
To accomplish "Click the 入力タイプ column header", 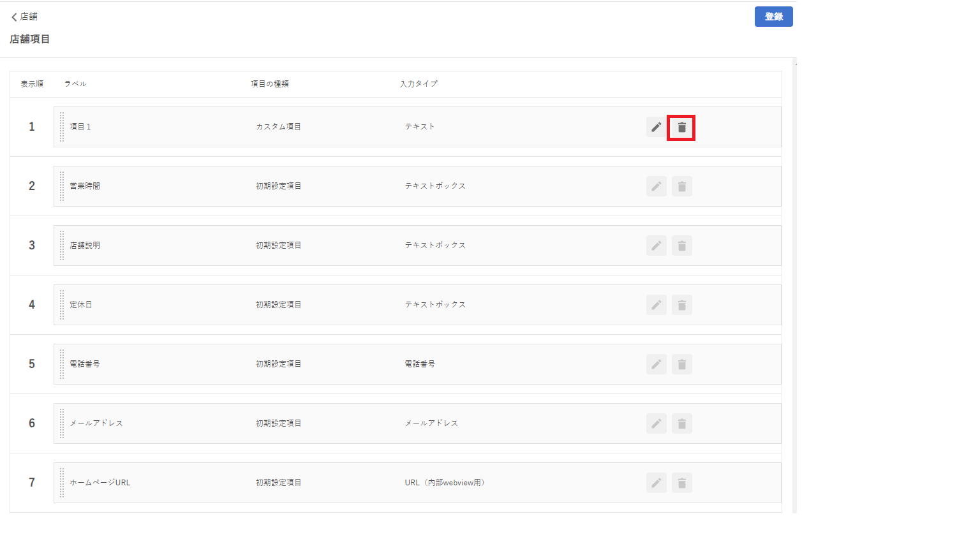I will tap(419, 84).
